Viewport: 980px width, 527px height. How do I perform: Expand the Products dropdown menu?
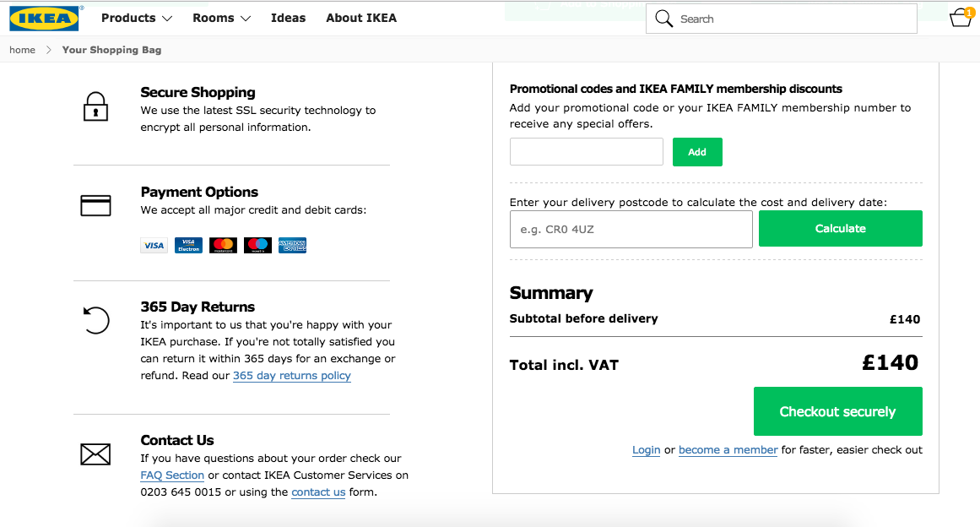(x=136, y=18)
